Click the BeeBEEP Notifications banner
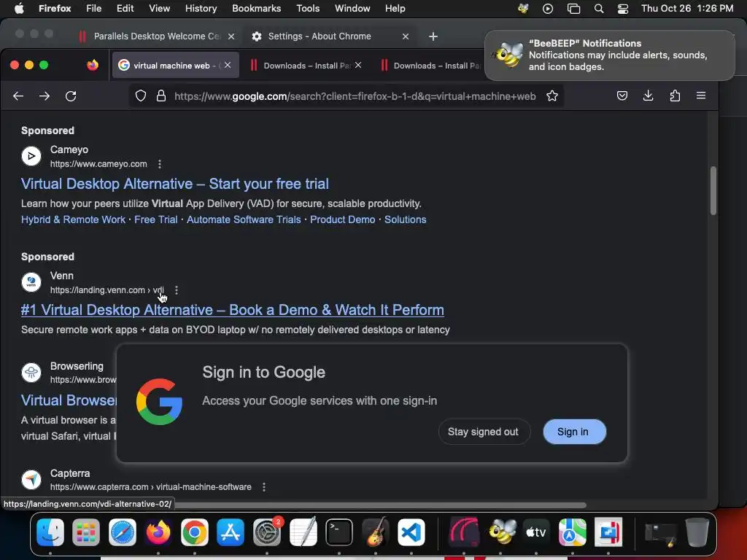This screenshot has height=560, width=747. coord(609,55)
